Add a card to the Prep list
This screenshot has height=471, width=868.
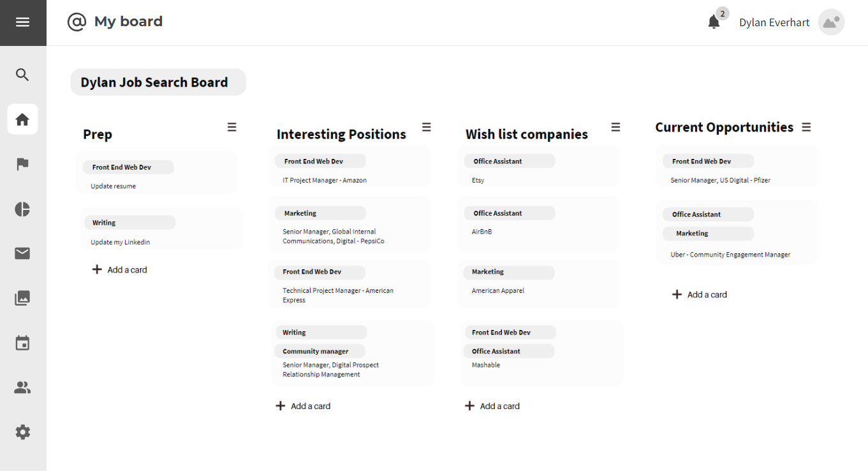point(119,269)
